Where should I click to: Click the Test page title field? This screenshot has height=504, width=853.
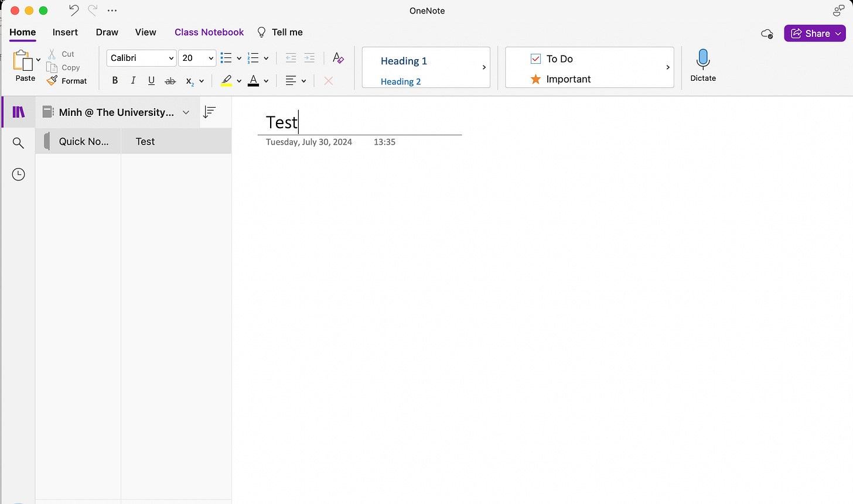coord(360,122)
